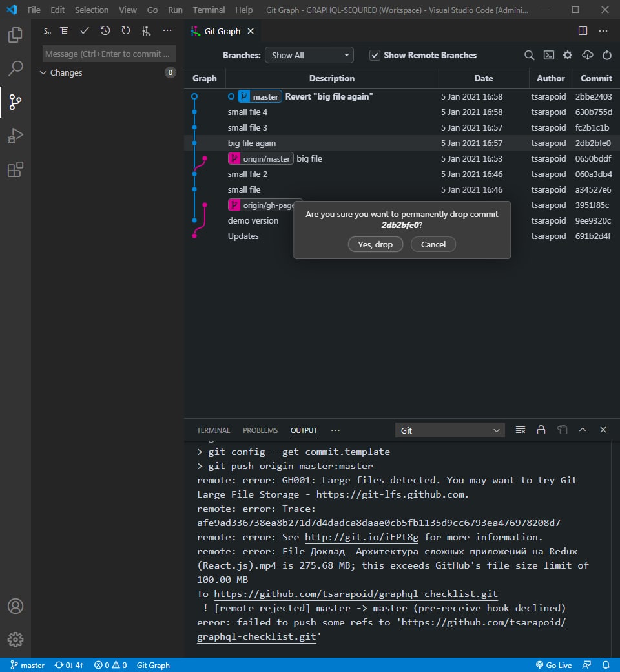Click the View Git Graph icon in Source Control toolbar
Viewport: 620px width, 672px height.
coord(146,31)
